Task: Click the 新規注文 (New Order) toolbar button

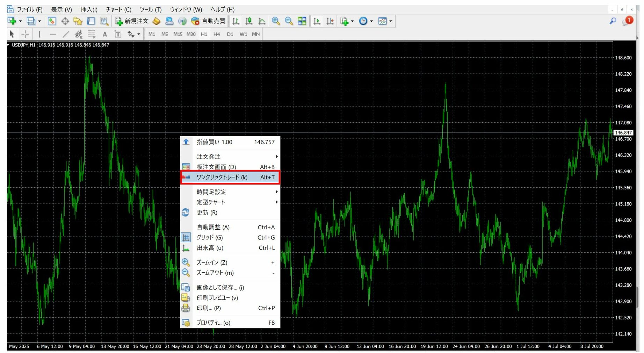Action: point(132,21)
